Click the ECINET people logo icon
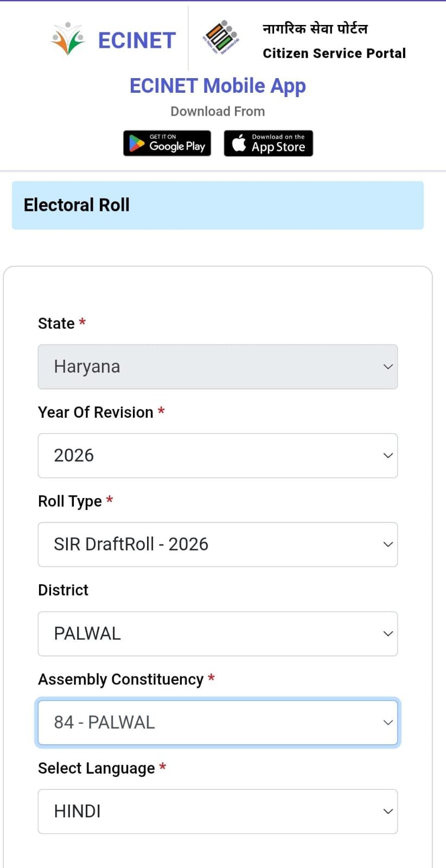The height and width of the screenshot is (868, 446). pyautogui.click(x=68, y=39)
